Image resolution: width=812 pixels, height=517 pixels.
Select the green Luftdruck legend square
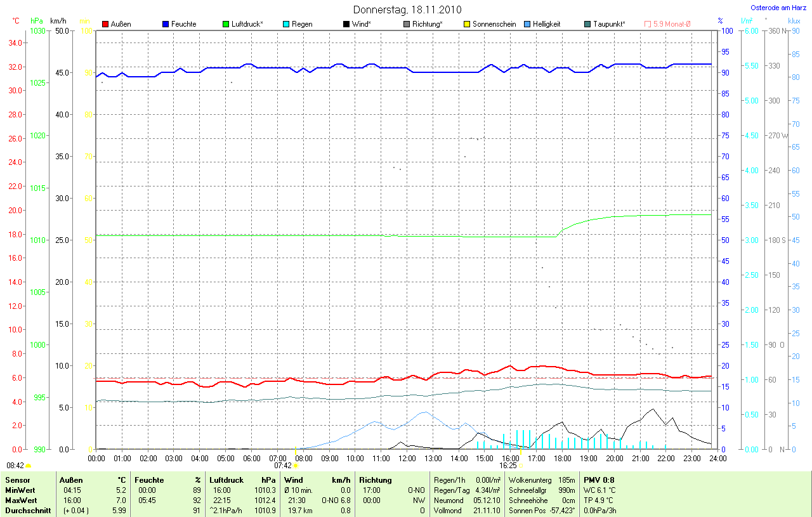(x=226, y=24)
